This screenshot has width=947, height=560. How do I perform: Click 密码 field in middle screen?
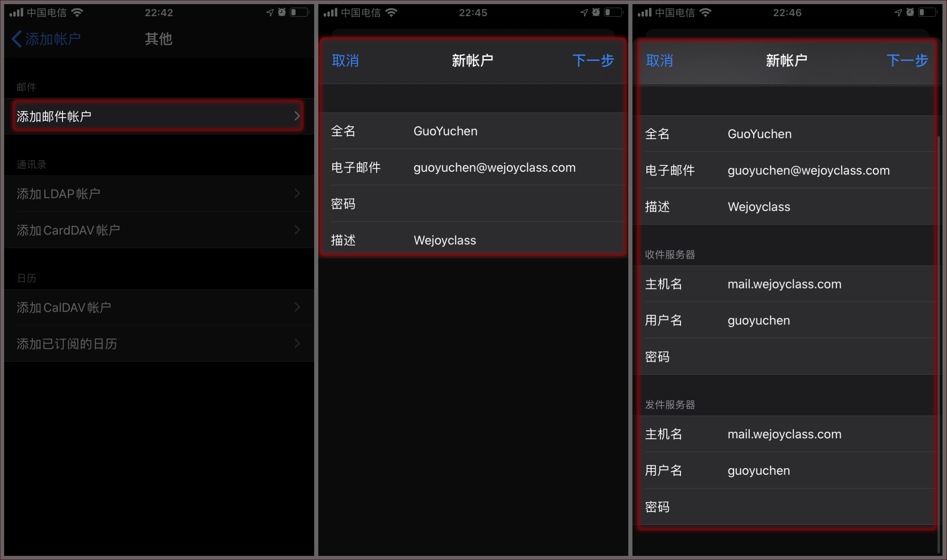(513, 204)
